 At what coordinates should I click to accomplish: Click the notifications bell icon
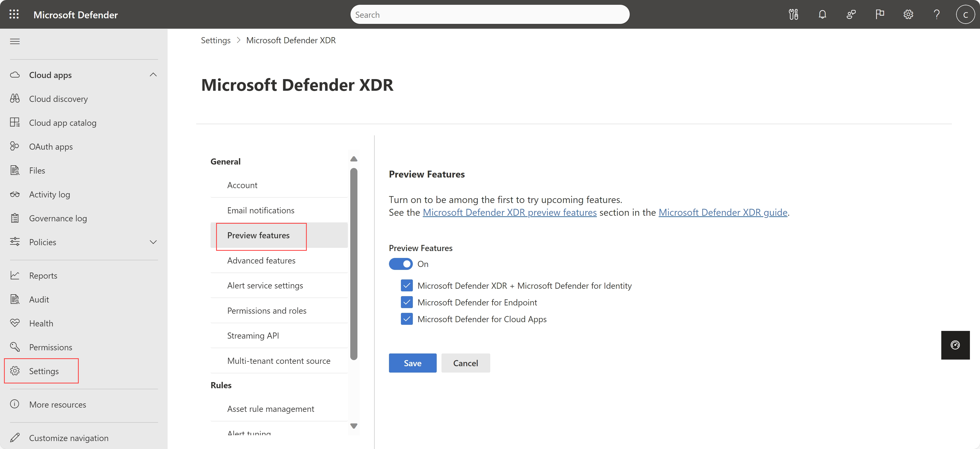(x=822, y=14)
